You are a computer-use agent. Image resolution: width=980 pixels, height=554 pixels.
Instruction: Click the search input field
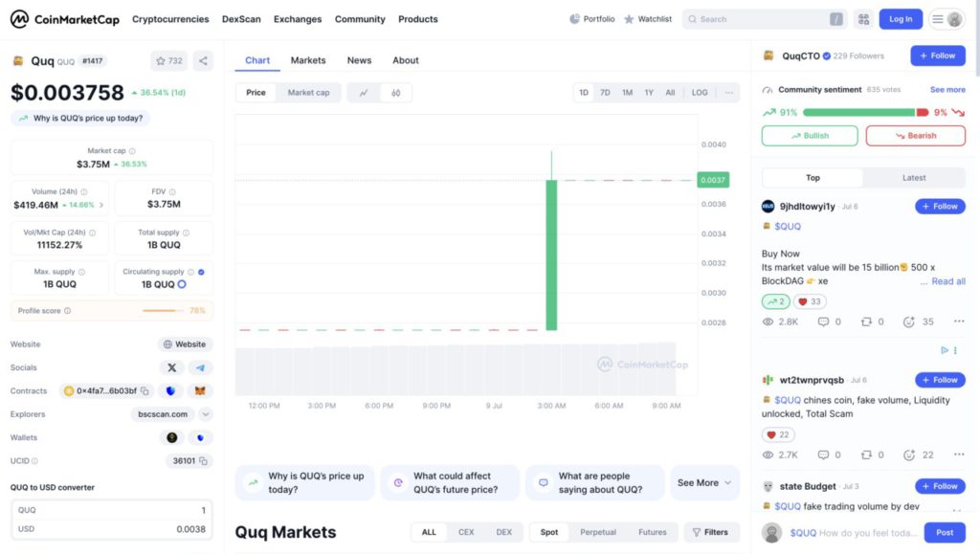tap(765, 19)
